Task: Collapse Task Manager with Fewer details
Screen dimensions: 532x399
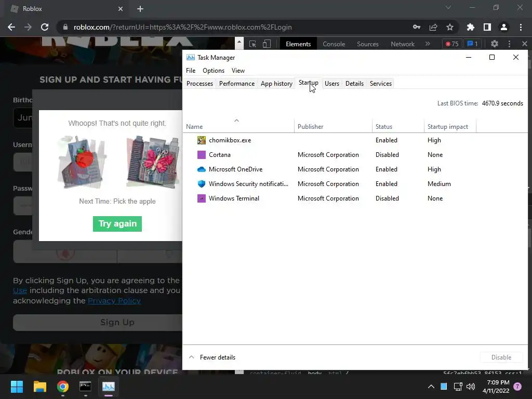Action: 212,357
